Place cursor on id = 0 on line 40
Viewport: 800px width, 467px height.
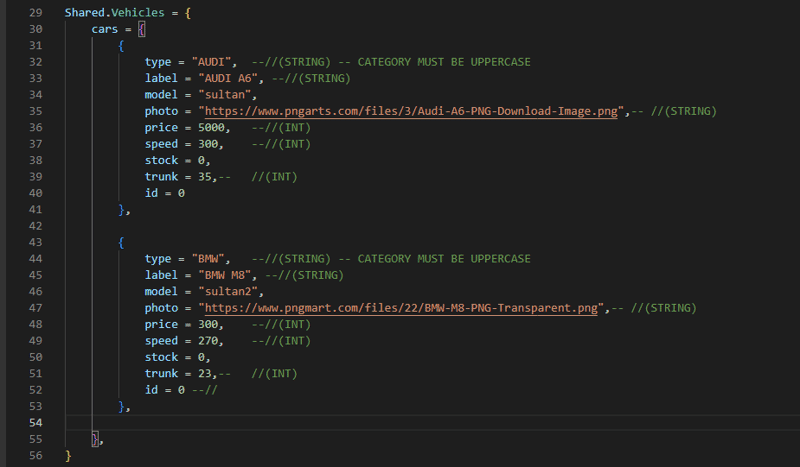[x=165, y=193]
